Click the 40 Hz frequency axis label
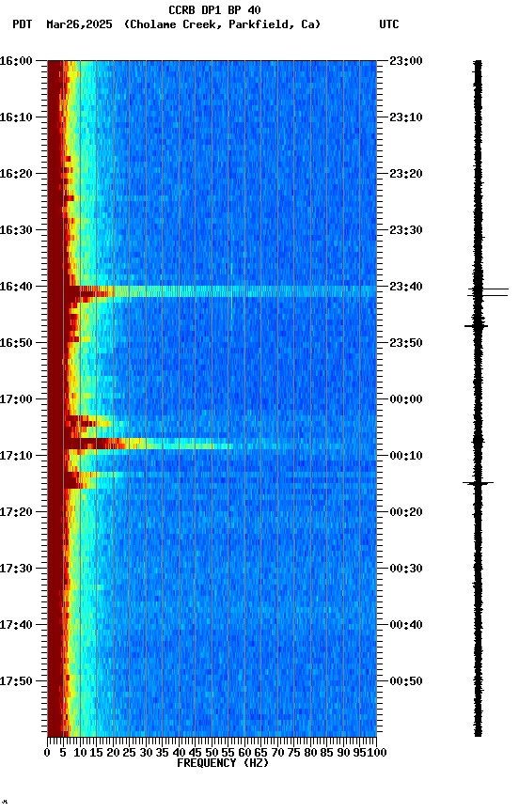The height and width of the screenshot is (812, 519). coord(179,753)
